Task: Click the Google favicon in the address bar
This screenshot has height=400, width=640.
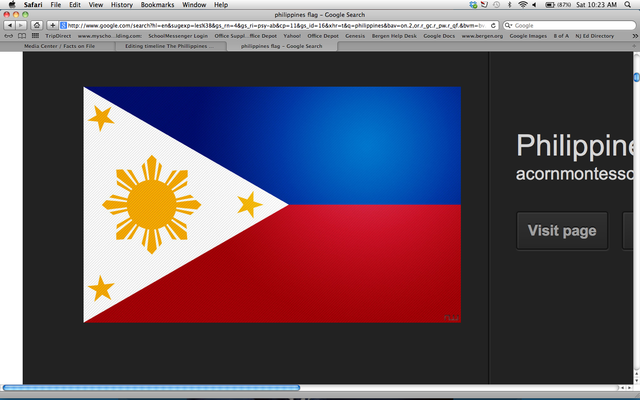Action: (63, 25)
